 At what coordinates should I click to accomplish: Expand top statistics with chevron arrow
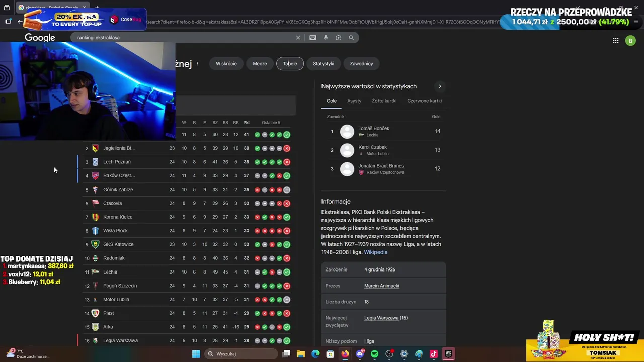point(440,86)
